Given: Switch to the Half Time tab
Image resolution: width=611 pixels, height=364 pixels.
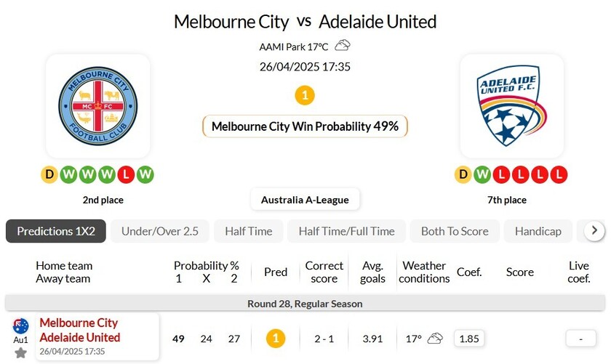Looking at the screenshot, I should (x=248, y=231).
